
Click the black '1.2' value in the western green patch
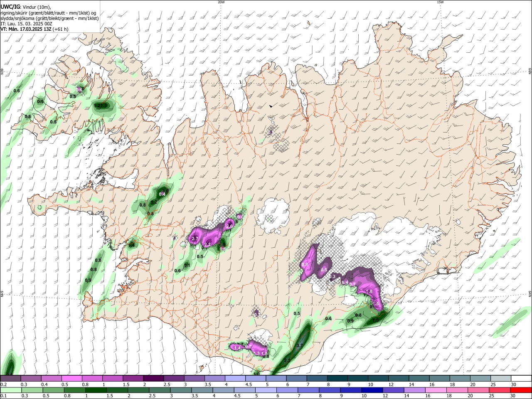[x=153, y=202]
